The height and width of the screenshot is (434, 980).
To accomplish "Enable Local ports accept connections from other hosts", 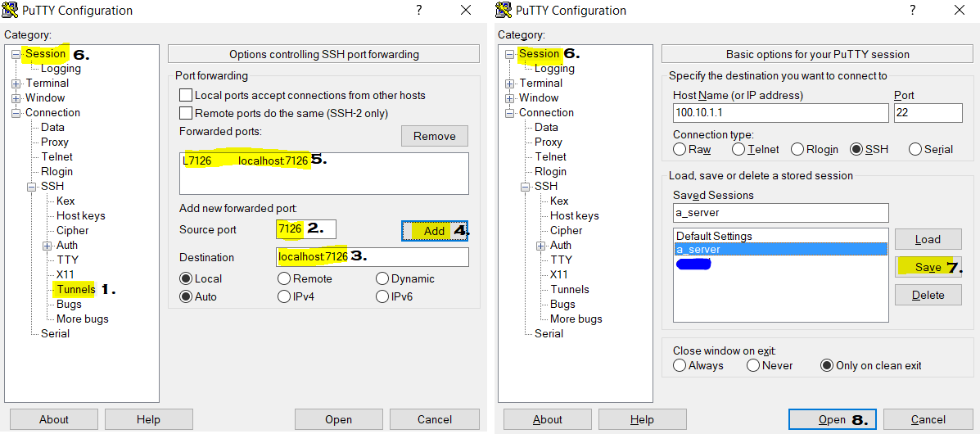I will tap(186, 95).
